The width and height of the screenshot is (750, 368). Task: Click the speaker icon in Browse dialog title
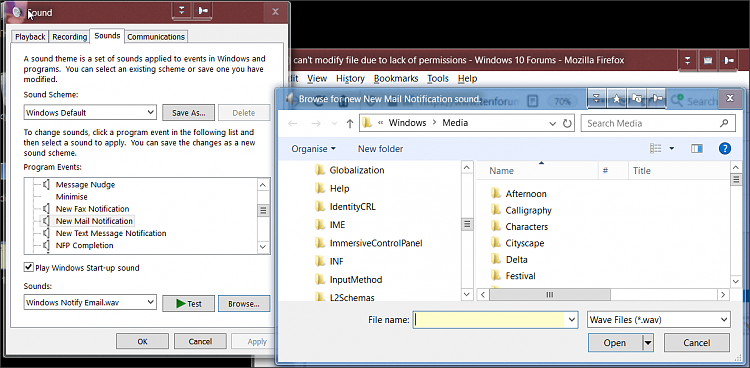290,99
